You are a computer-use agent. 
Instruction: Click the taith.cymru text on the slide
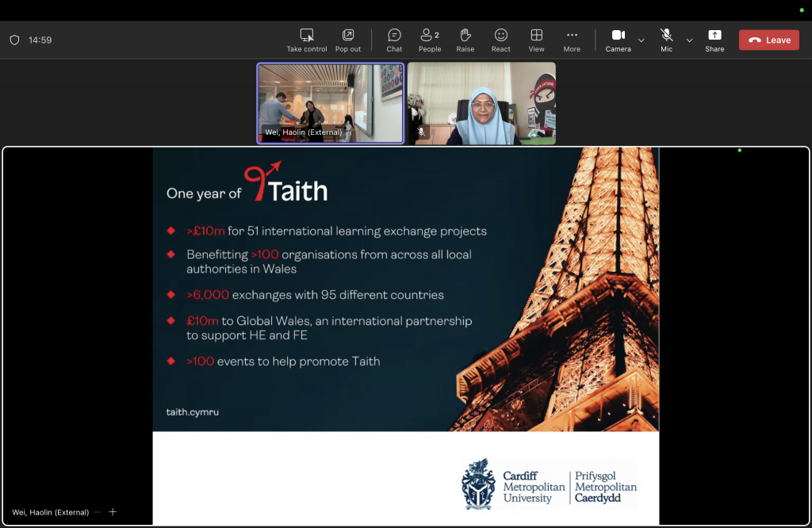[193, 412]
